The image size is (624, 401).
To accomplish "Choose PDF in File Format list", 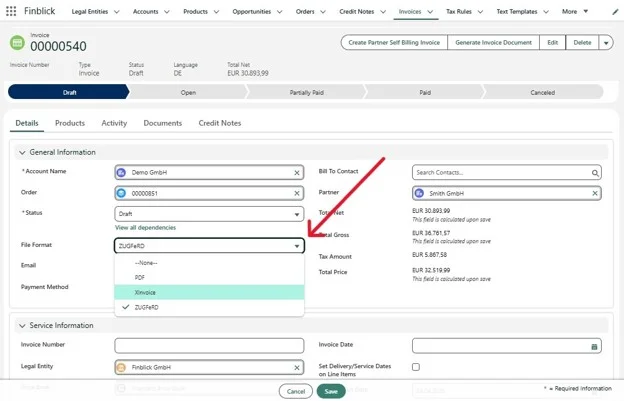I will [209, 278].
